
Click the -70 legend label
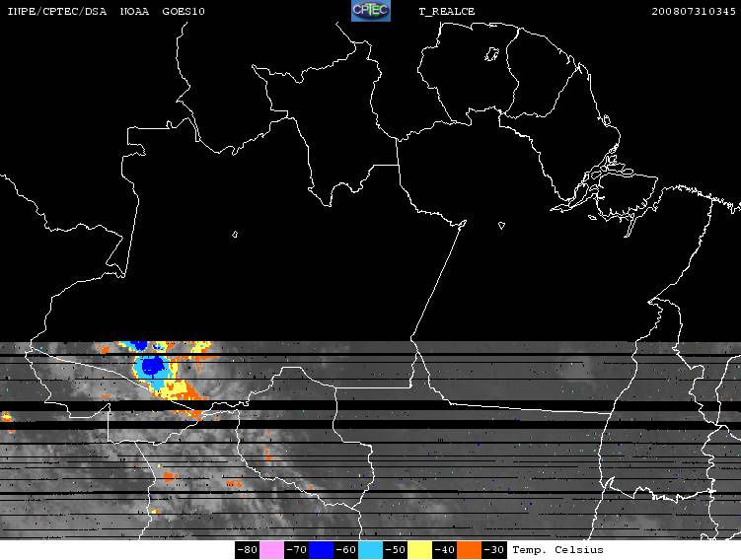[296, 550]
